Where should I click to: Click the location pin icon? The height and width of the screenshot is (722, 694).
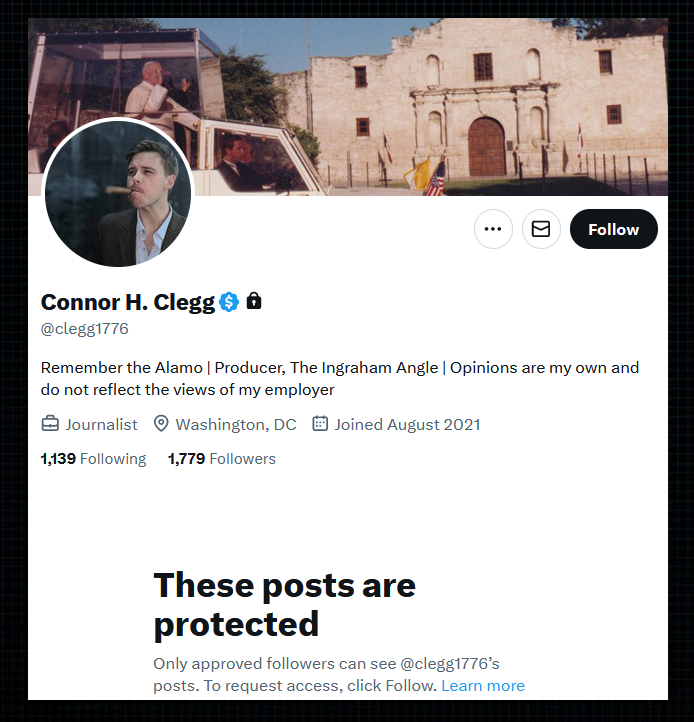coord(161,424)
